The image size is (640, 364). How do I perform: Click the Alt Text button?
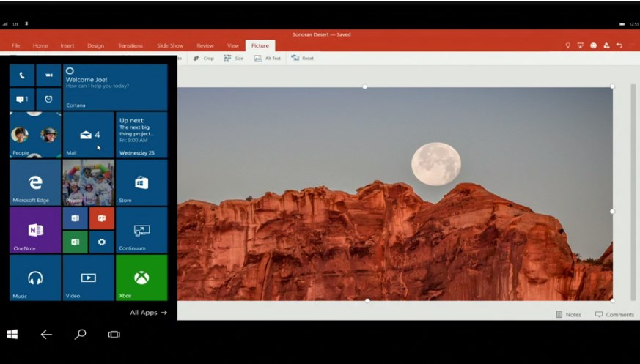[x=268, y=58]
